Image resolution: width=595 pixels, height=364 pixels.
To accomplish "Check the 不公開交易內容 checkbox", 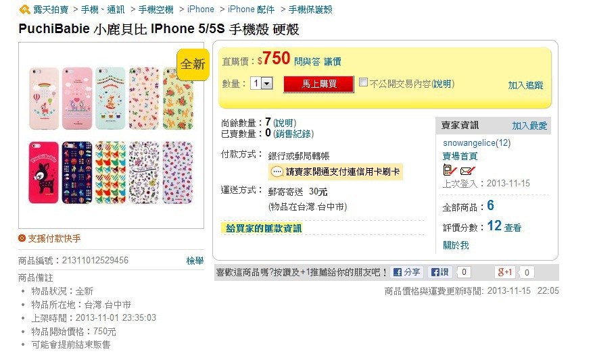I will (x=364, y=82).
